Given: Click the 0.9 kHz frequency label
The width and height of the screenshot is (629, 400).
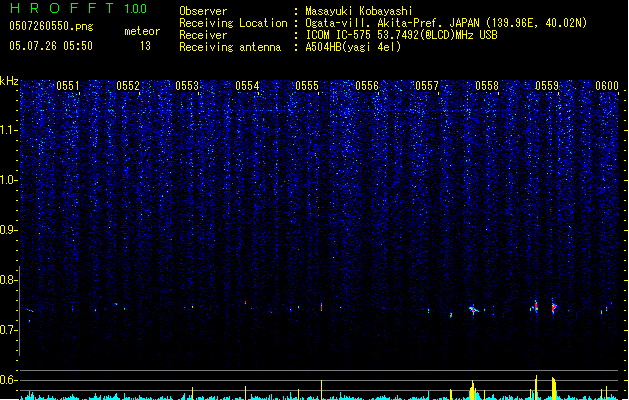Looking at the screenshot, I should [x=9, y=230].
